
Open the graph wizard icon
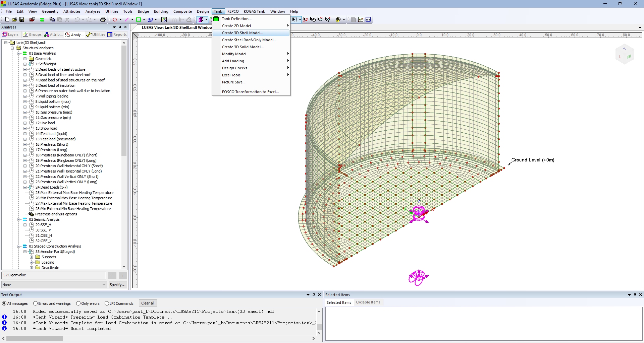click(x=361, y=20)
